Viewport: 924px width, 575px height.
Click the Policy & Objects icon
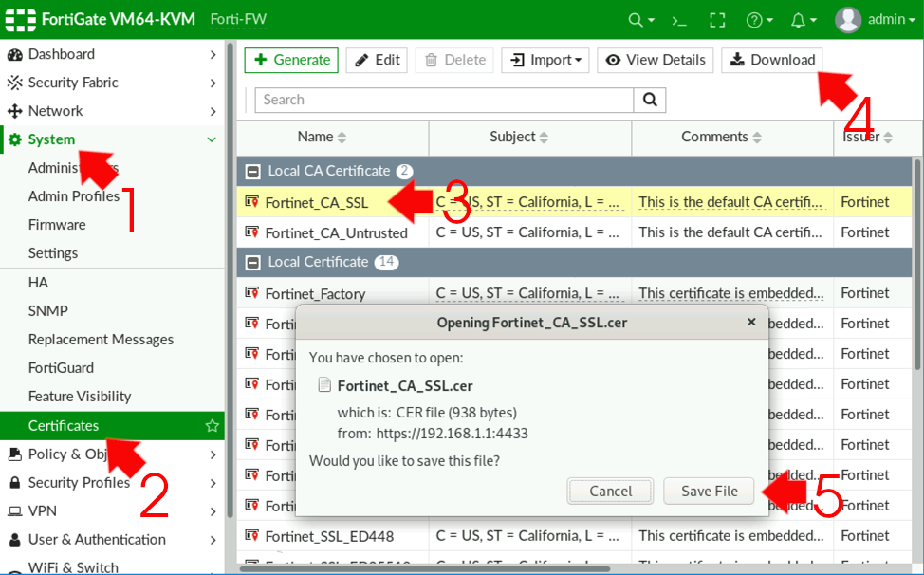pyautogui.click(x=15, y=454)
